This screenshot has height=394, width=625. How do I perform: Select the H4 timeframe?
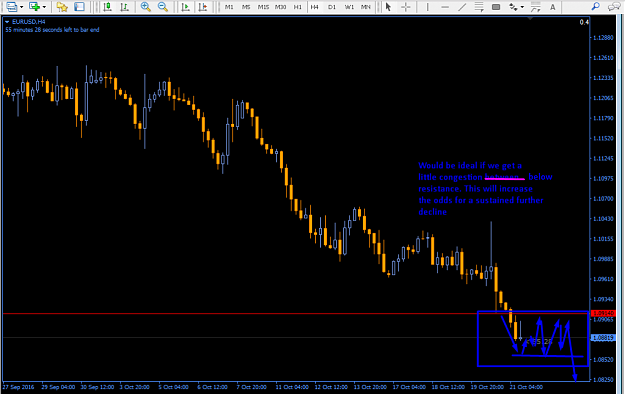(314, 7)
